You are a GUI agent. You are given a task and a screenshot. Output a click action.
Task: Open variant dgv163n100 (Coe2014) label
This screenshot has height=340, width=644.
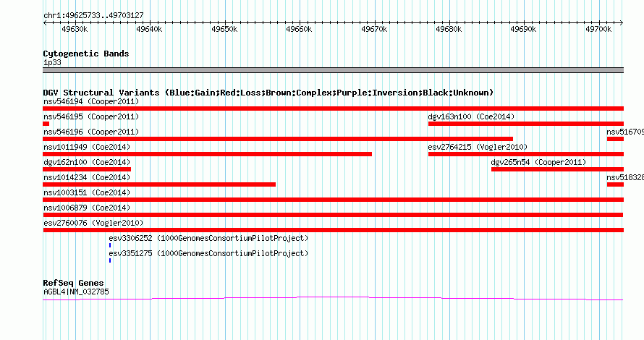click(471, 116)
